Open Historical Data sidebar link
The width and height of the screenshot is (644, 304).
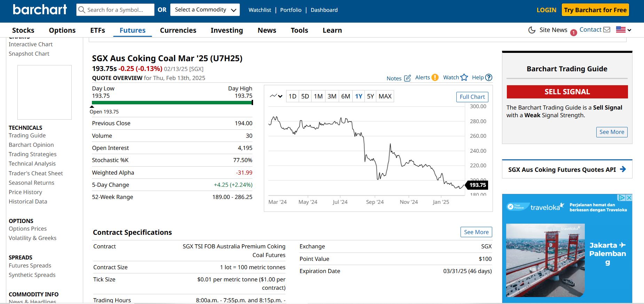(x=28, y=201)
